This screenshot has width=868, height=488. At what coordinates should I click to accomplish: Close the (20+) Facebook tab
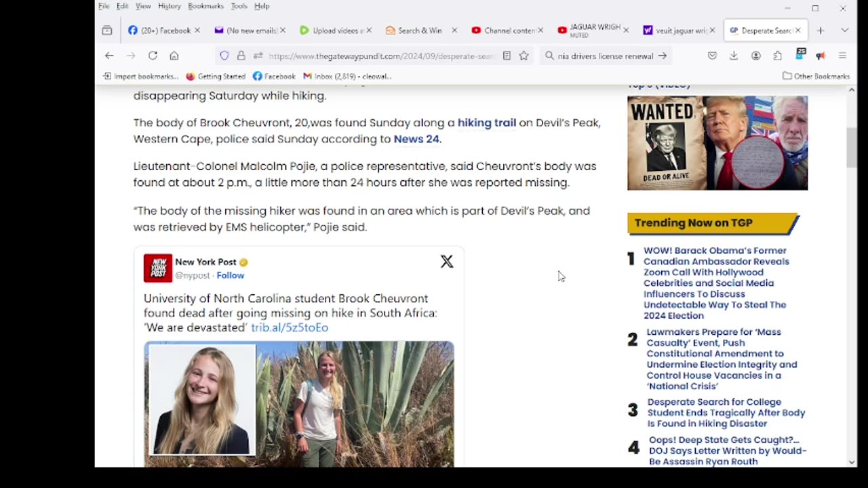point(197,30)
